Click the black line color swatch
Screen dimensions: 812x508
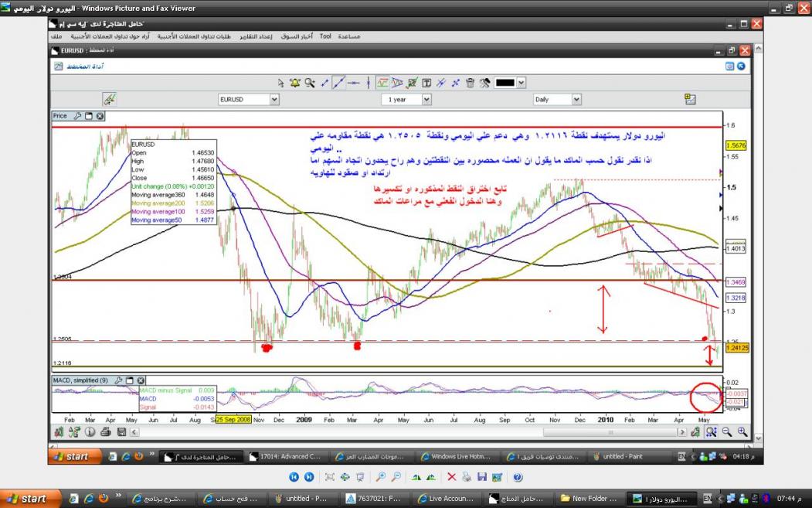point(505,83)
